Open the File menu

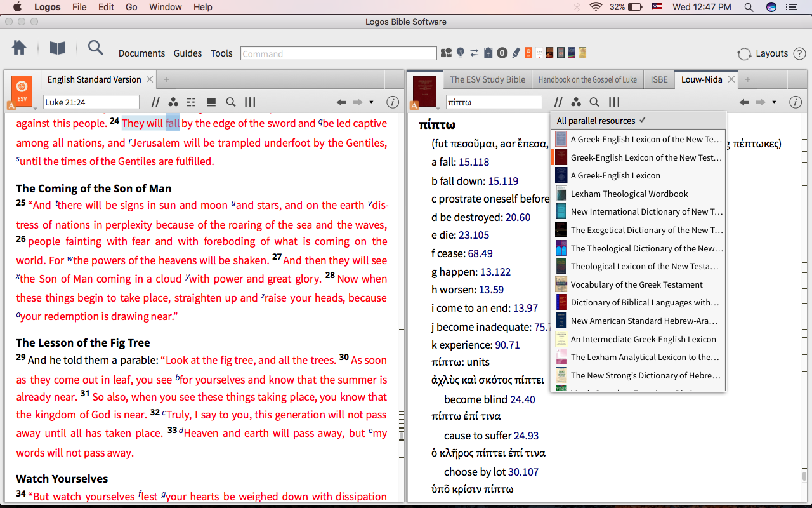click(x=79, y=7)
